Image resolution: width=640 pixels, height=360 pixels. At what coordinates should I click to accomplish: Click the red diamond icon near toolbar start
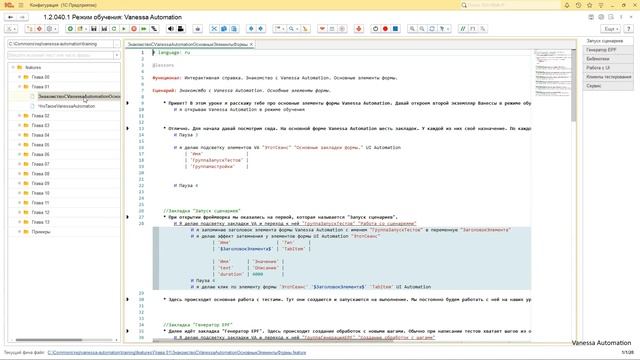40,29
